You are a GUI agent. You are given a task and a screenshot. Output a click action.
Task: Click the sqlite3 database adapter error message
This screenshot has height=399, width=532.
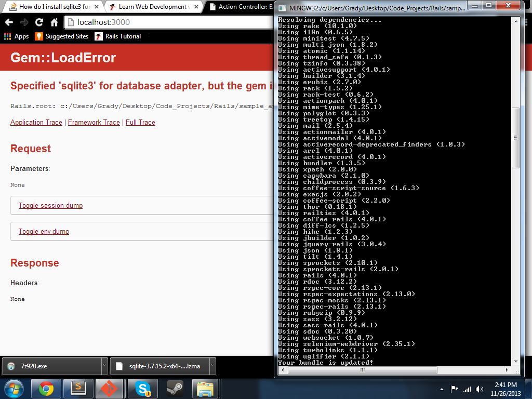point(142,86)
